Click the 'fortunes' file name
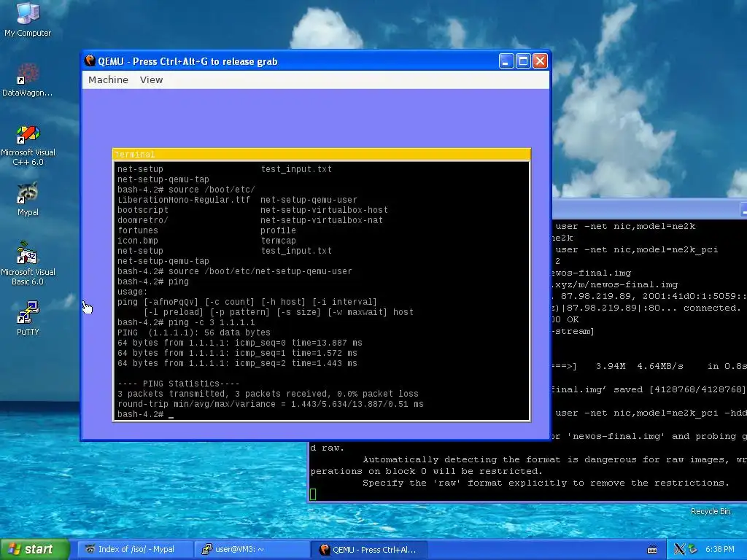747x560 pixels. 138,230
